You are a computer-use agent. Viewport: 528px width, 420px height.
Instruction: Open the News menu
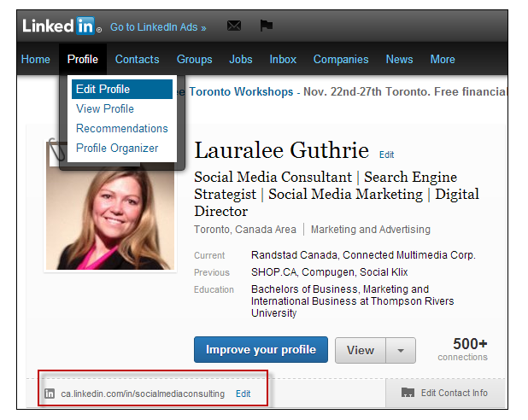399,59
